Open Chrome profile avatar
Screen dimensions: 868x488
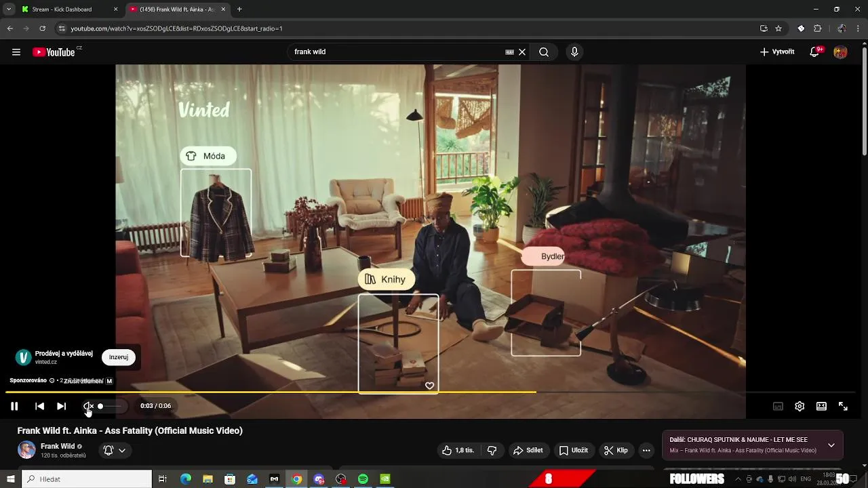(x=842, y=28)
